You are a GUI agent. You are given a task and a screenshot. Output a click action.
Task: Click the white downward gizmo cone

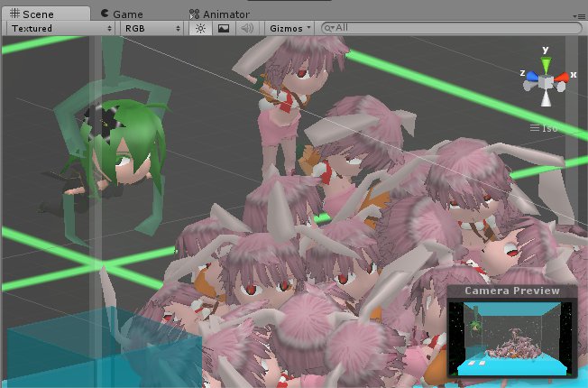[546, 98]
